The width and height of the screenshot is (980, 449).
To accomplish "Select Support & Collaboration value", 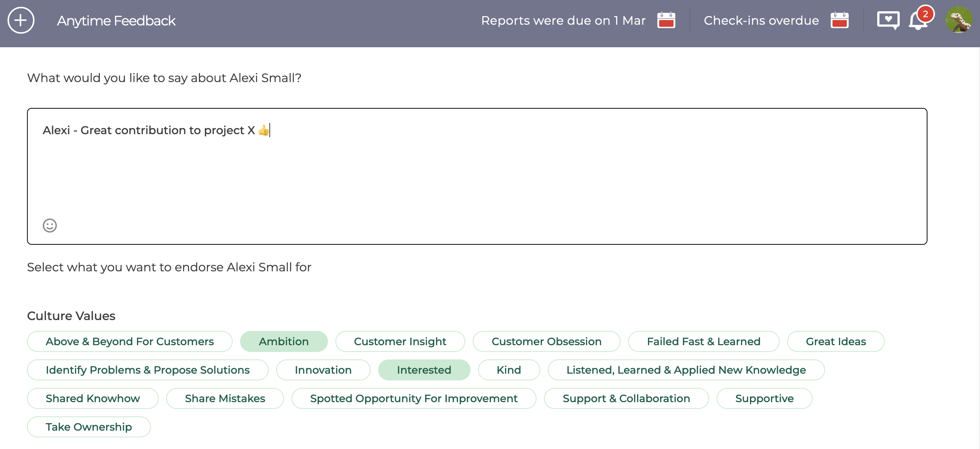I will click(626, 398).
